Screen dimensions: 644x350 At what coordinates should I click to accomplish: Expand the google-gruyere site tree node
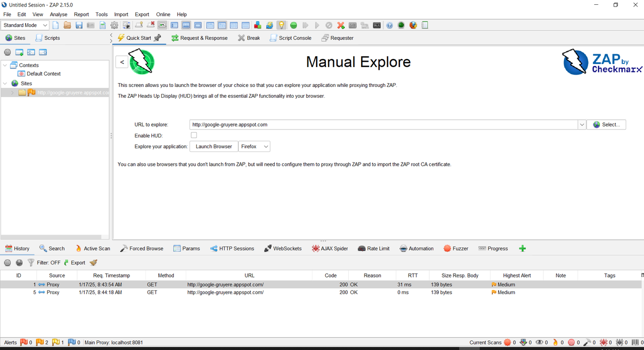coord(13,92)
